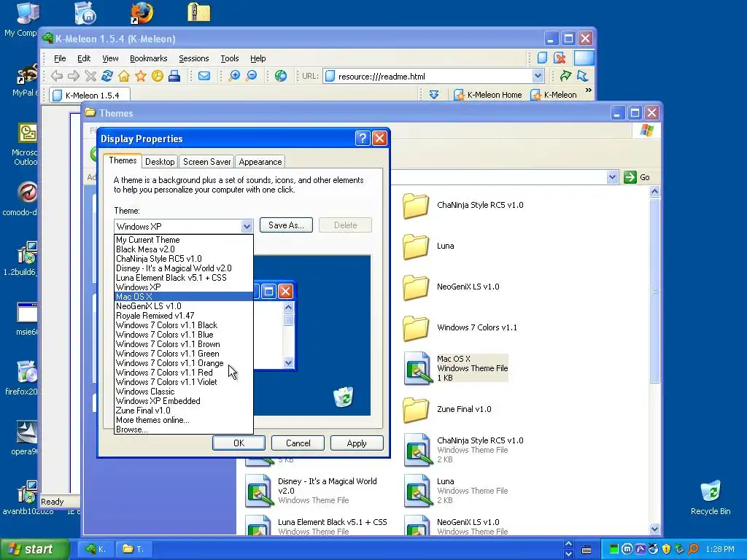
Task: Open history clock icon in K-Meleon
Action: coord(158,76)
